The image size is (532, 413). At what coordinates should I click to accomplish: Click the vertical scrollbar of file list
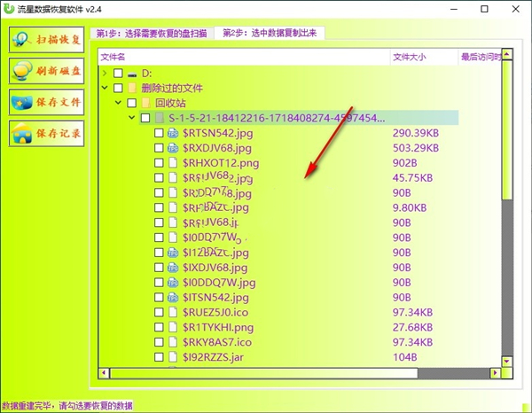506,222
